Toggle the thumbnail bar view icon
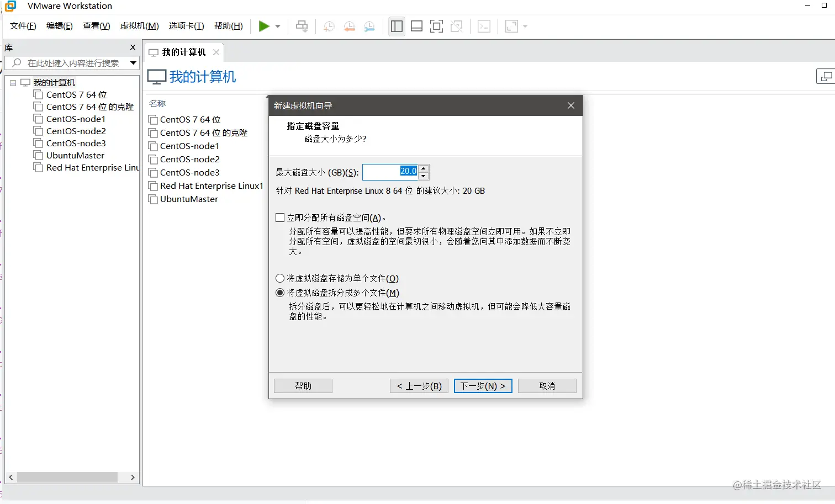This screenshot has height=504, width=835. 417,26
